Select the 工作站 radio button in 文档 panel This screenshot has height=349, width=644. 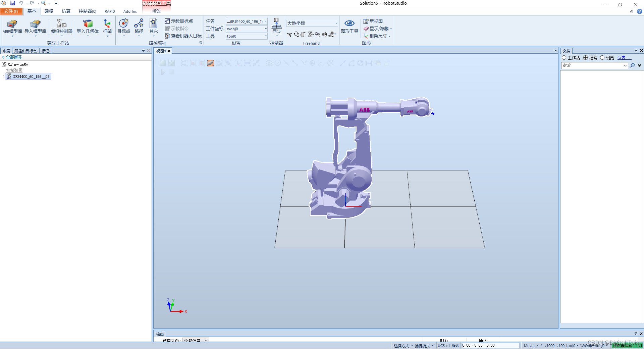pyautogui.click(x=564, y=57)
